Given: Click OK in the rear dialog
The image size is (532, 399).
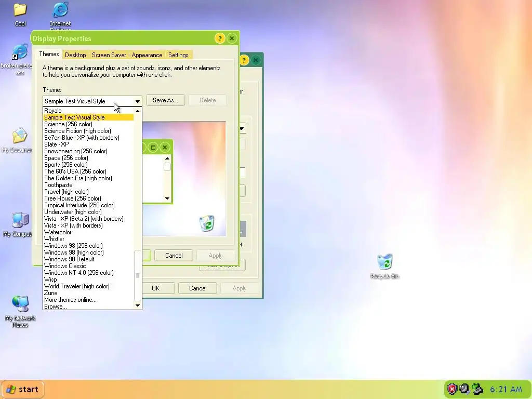Looking at the screenshot, I should (156, 288).
